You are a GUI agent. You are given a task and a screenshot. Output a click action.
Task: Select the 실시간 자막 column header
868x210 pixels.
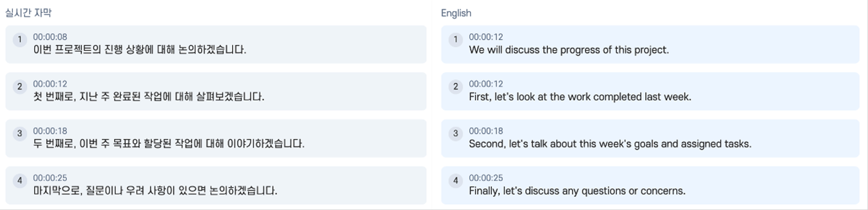pyautogui.click(x=28, y=13)
